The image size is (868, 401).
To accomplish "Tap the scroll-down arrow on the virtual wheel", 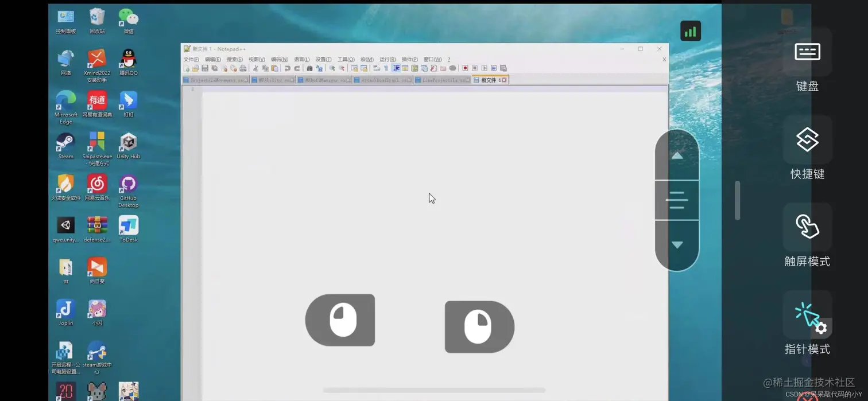I will [x=677, y=245].
